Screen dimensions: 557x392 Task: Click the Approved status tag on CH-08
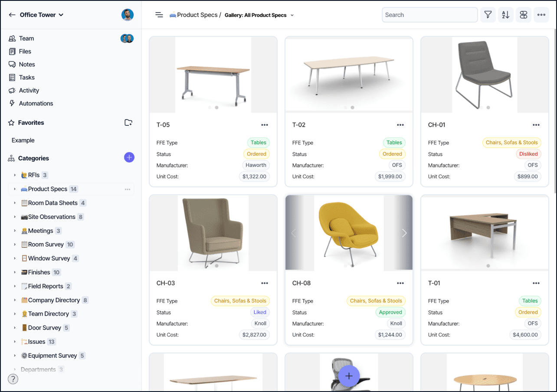coord(390,312)
